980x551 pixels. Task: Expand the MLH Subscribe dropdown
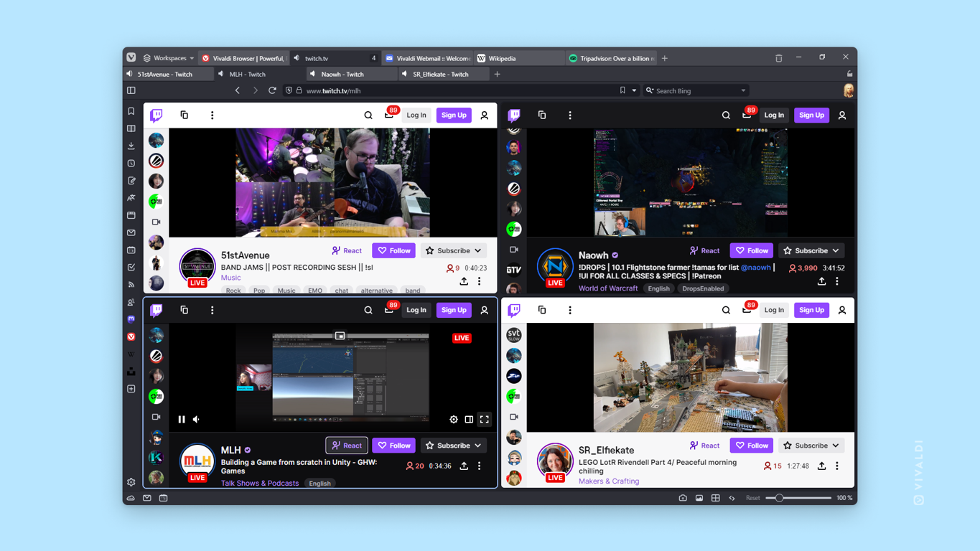pos(454,446)
